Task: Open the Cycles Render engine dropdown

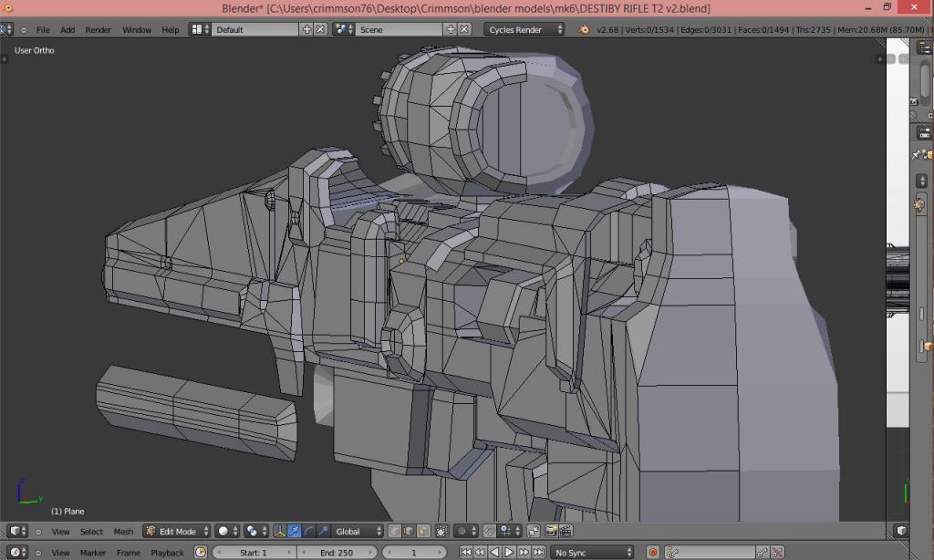Action: coord(524,29)
